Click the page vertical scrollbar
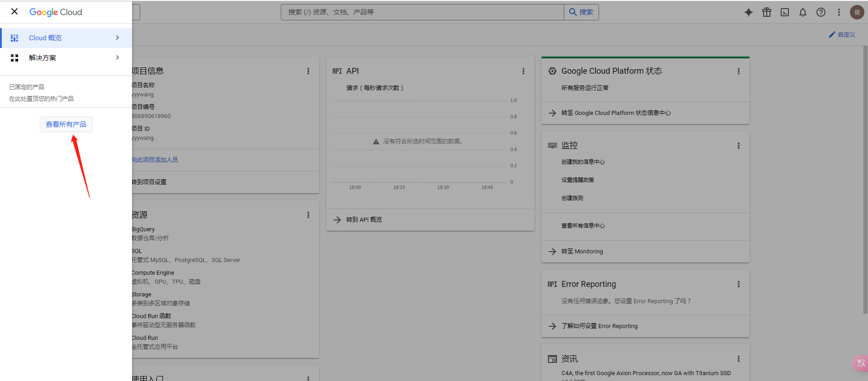This screenshot has height=381, width=868. [865, 181]
